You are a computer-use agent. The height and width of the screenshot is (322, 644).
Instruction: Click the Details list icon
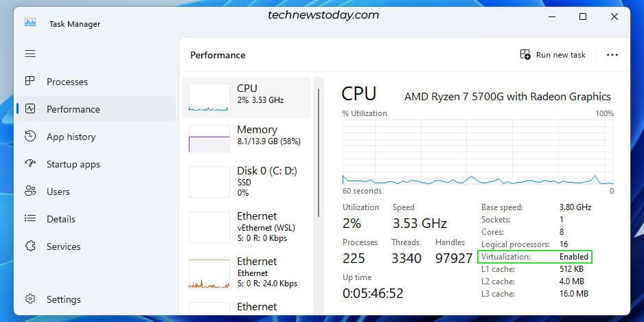point(30,219)
